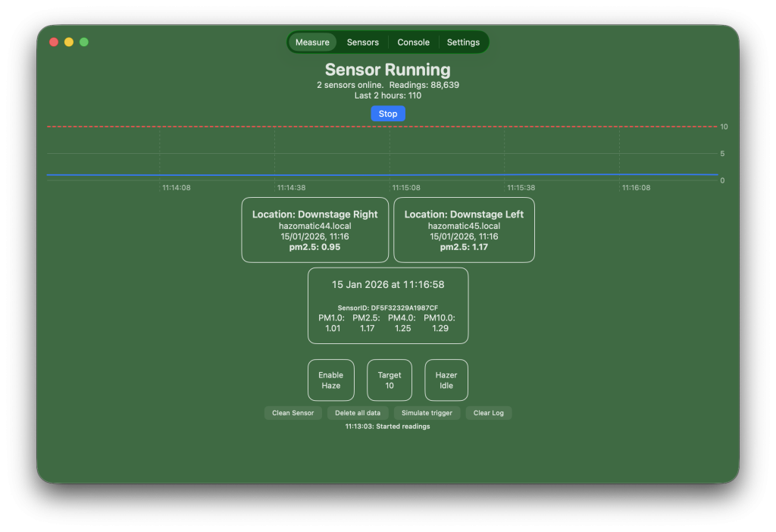Switch to the Sensors tab
This screenshot has width=776, height=532.
362,42
